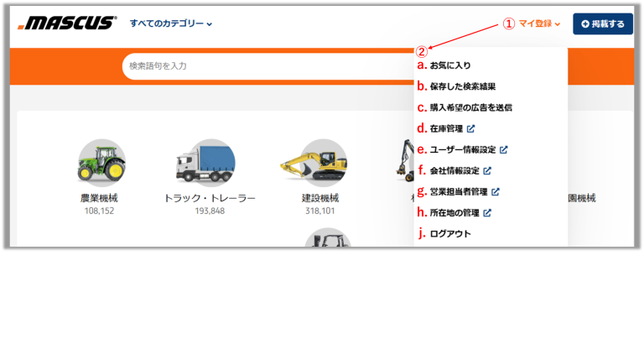Click external link icon beside ユーザー情報設定

(x=503, y=149)
